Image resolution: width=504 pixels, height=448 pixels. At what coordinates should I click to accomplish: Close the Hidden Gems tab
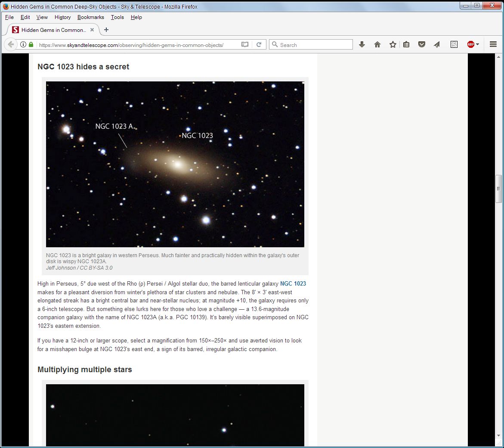[92, 30]
